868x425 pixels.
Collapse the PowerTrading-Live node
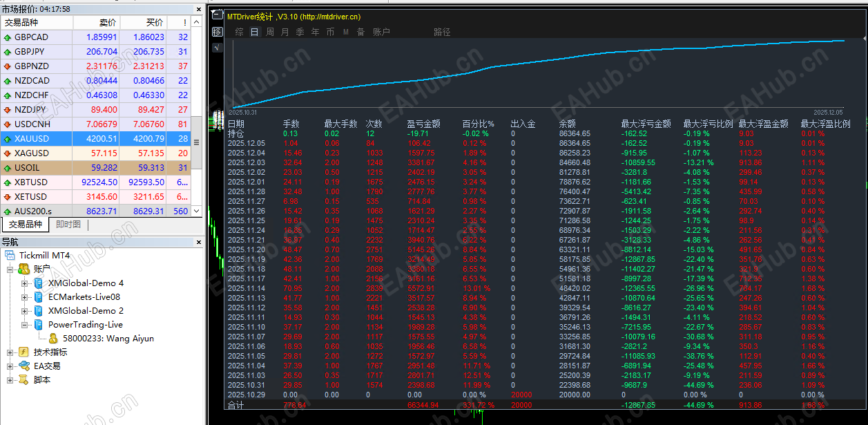coord(25,324)
